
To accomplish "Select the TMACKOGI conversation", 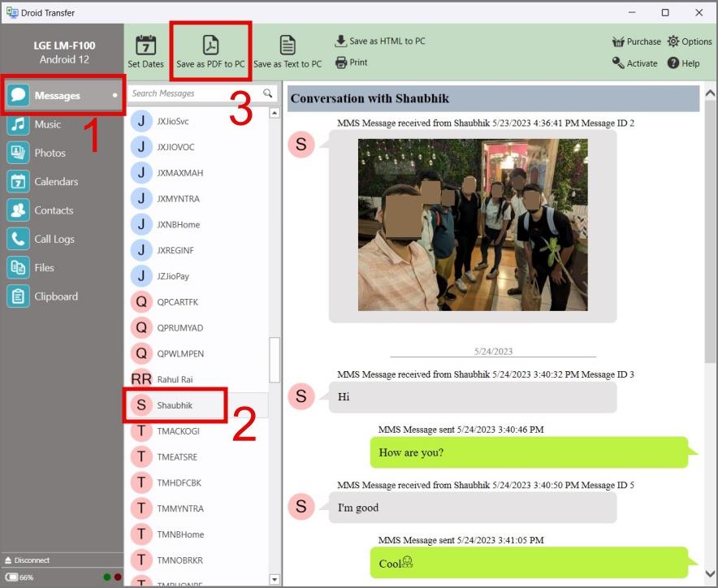I will pos(197,431).
